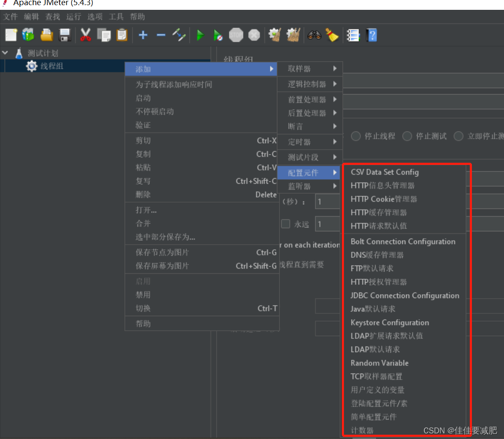Click the Toggle enable/disable icon
This screenshot has width=504, height=439.
[179, 35]
